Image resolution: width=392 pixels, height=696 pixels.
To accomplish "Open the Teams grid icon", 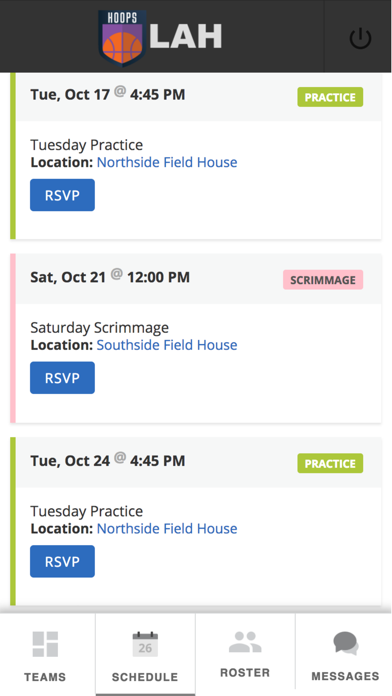I will [x=45, y=644].
